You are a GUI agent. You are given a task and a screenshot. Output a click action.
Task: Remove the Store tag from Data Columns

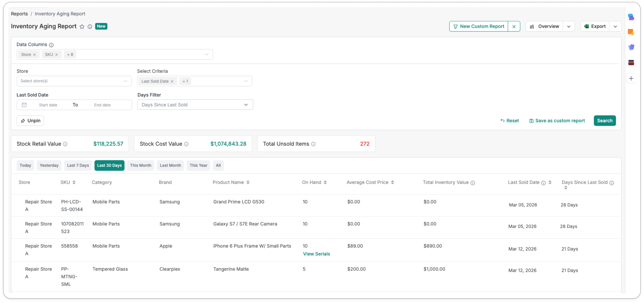click(x=35, y=55)
